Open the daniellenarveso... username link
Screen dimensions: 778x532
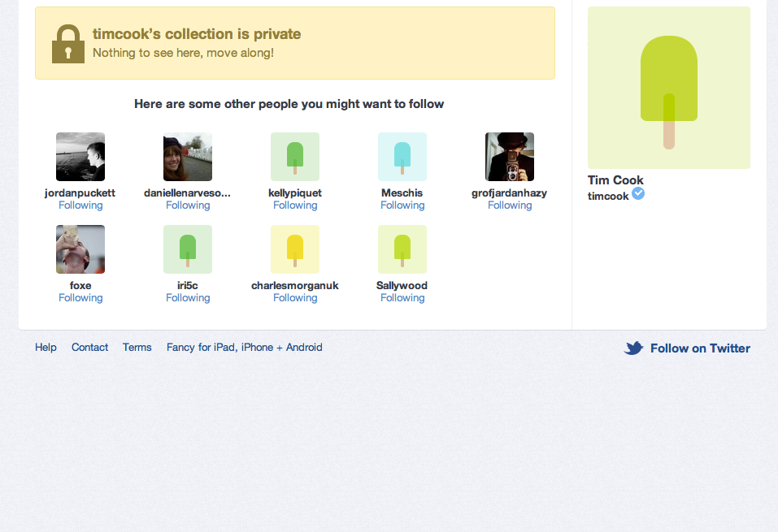(187, 193)
